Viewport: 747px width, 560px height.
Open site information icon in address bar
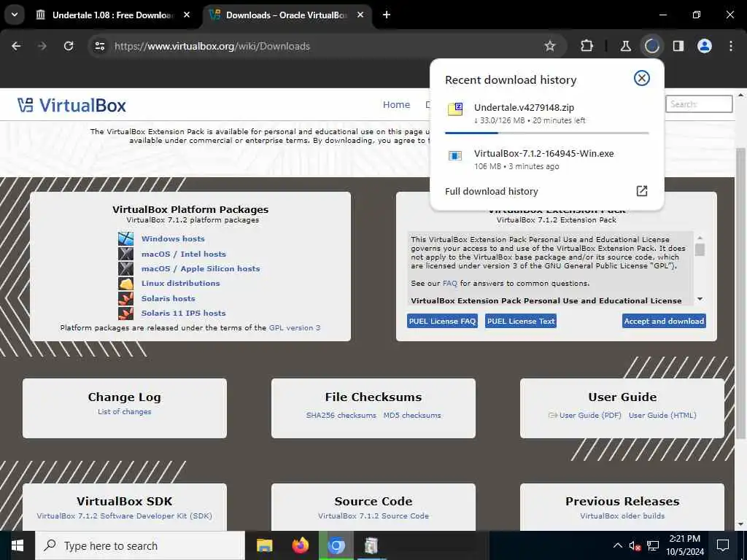(x=99, y=46)
